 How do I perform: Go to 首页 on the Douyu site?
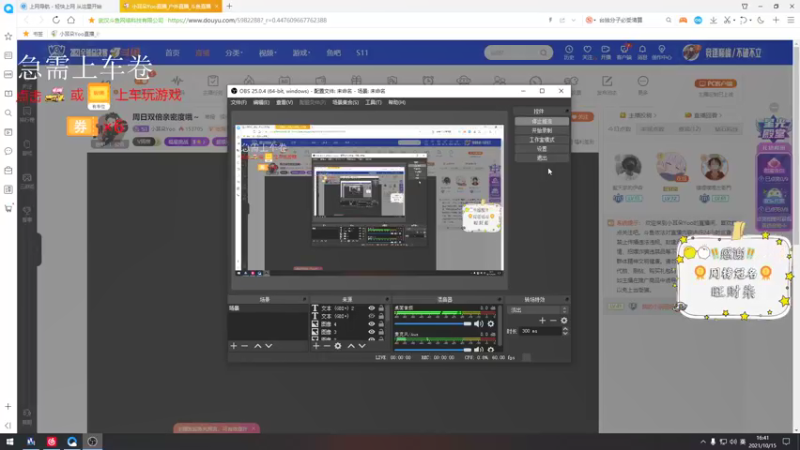pos(172,53)
